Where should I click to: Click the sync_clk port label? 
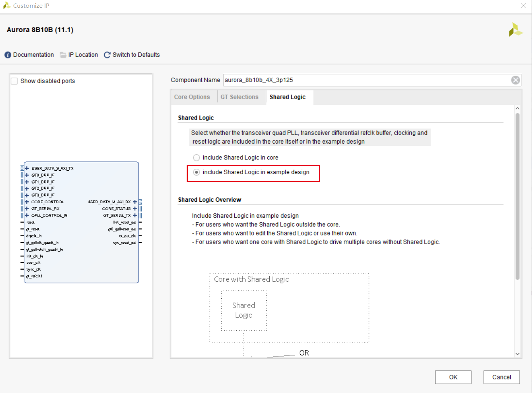33,269
